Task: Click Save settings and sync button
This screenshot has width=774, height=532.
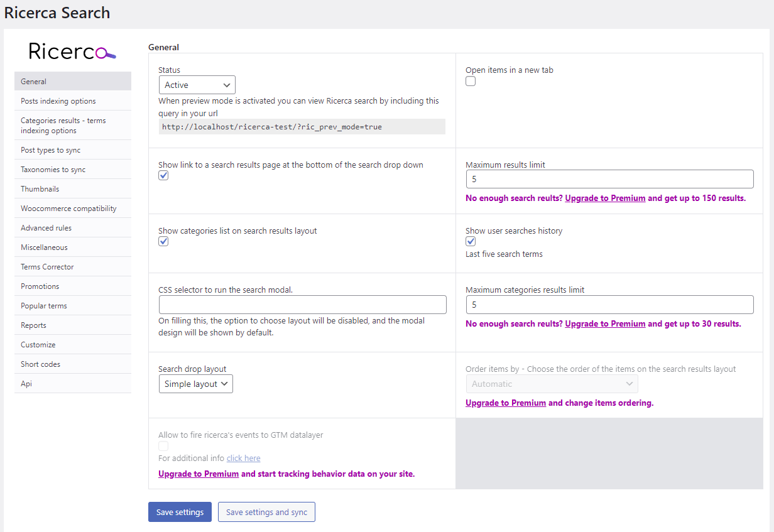Action: (266, 513)
